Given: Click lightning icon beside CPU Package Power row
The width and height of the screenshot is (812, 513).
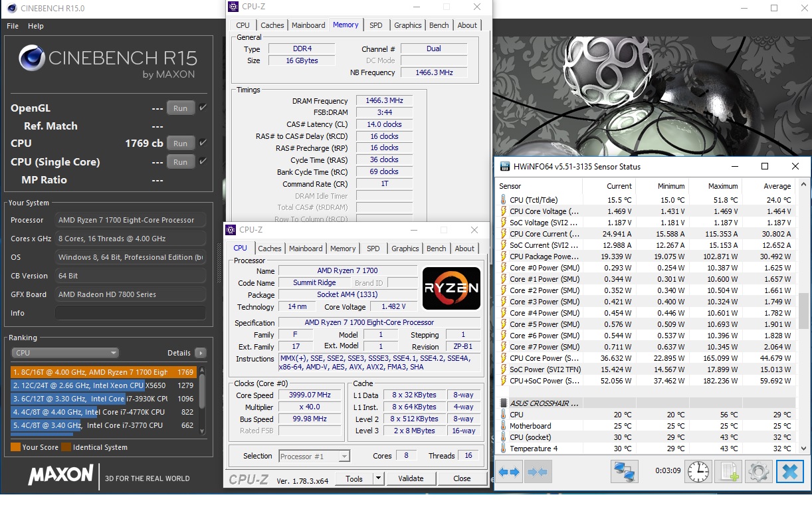Looking at the screenshot, I should click(503, 256).
